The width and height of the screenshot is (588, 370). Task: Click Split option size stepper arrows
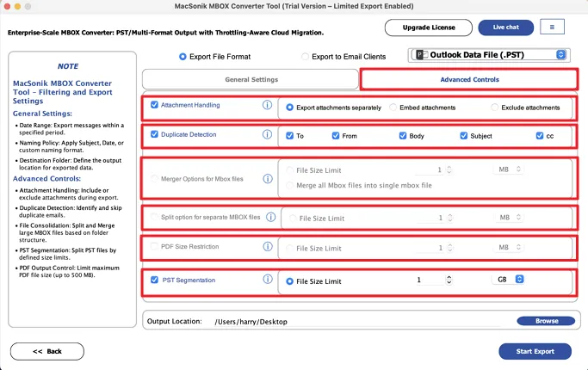450,218
